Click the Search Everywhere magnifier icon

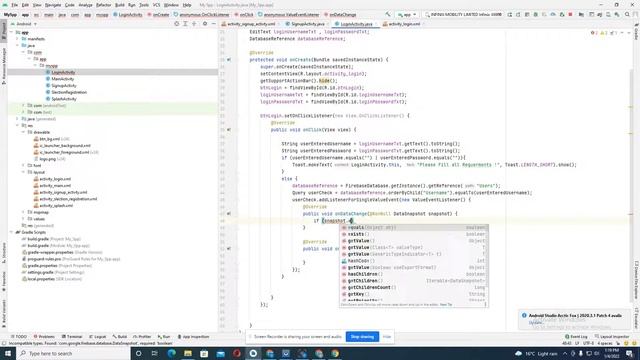(627, 15)
